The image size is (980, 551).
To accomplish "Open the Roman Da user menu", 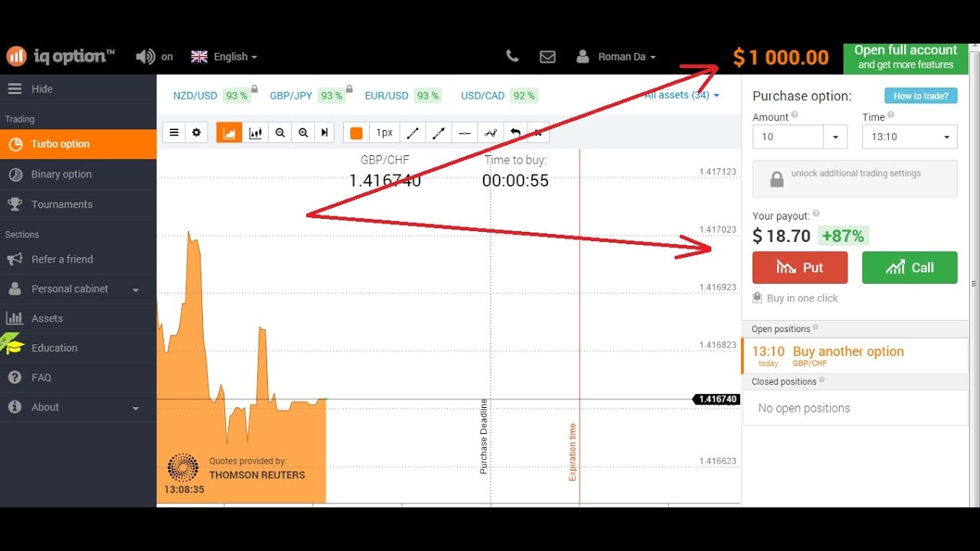I will coord(616,57).
